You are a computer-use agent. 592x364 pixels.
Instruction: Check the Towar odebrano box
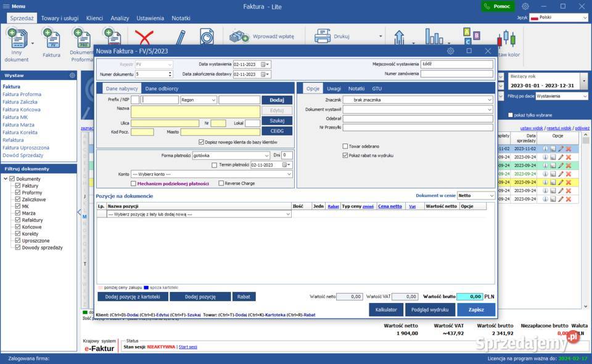[x=345, y=146]
